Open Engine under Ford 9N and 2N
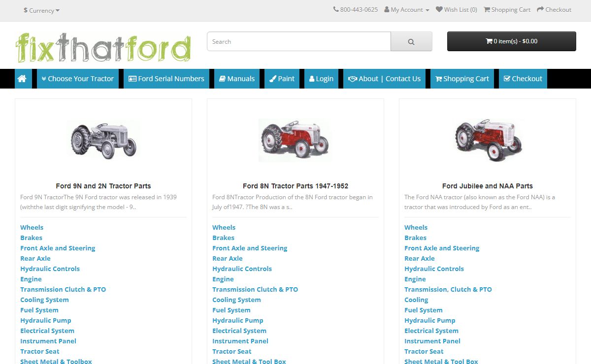This screenshot has height=364, width=591. click(31, 279)
